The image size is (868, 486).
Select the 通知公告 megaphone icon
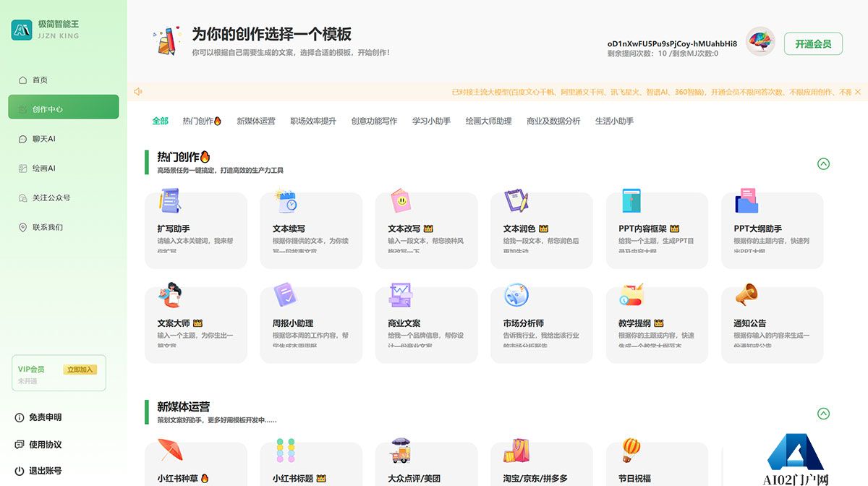click(746, 295)
